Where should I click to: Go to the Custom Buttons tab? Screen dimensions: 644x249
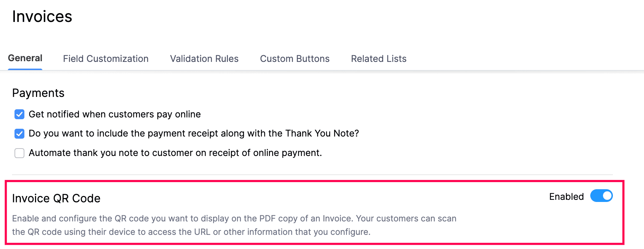coord(295,59)
